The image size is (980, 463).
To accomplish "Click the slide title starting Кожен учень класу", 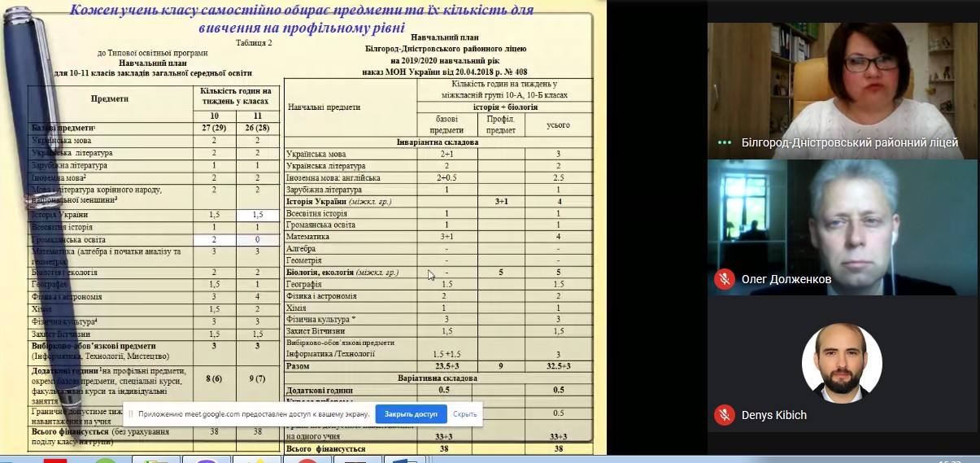I will point(302,18).
